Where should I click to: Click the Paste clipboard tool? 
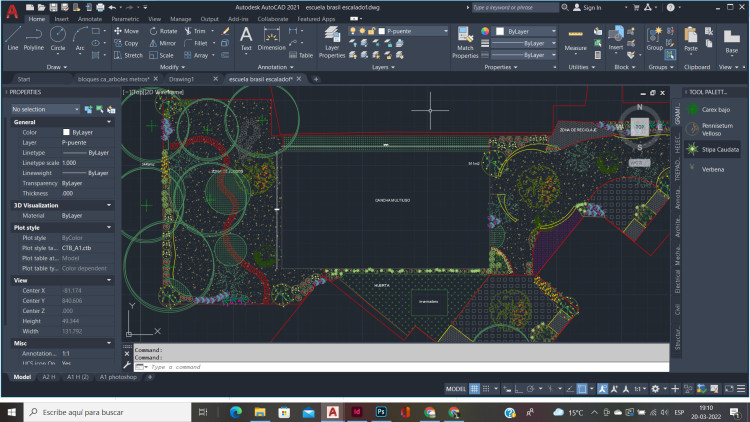[x=691, y=39]
